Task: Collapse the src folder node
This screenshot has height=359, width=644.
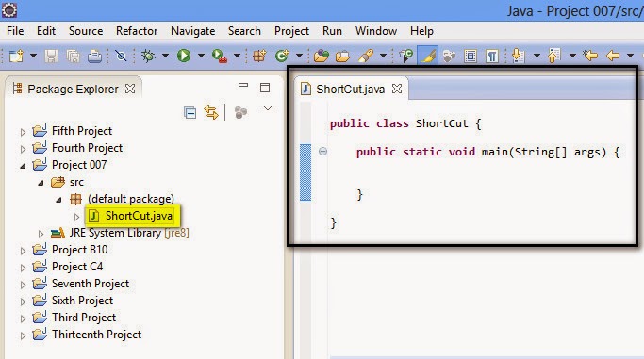Action: click(x=41, y=183)
